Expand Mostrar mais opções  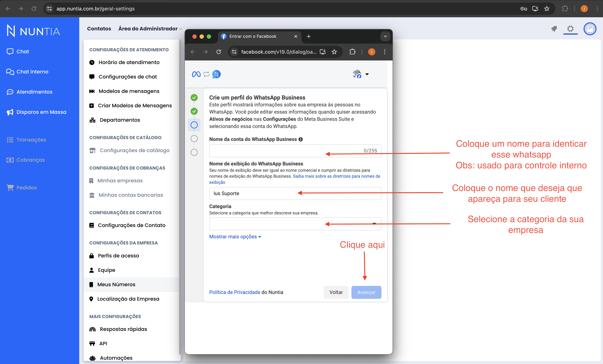(x=235, y=237)
